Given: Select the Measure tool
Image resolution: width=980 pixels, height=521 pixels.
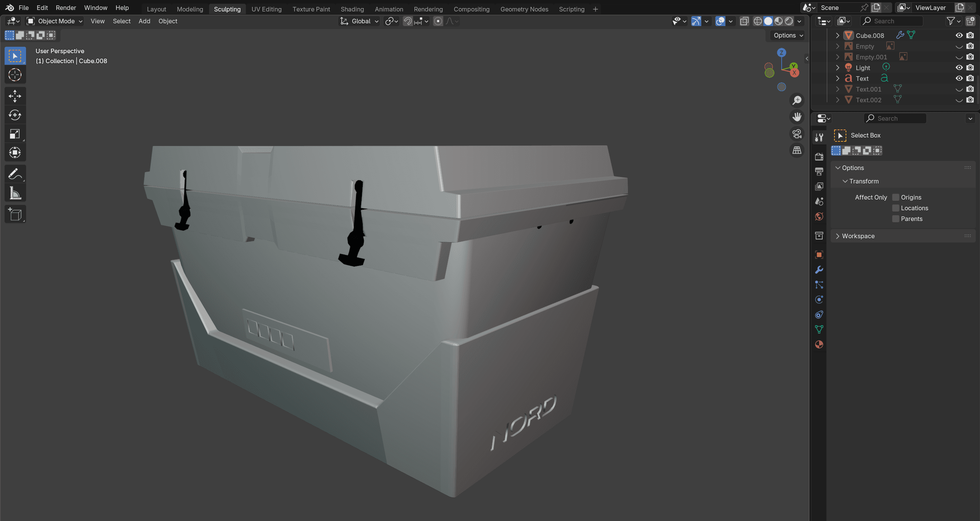Looking at the screenshot, I should (15, 193).
